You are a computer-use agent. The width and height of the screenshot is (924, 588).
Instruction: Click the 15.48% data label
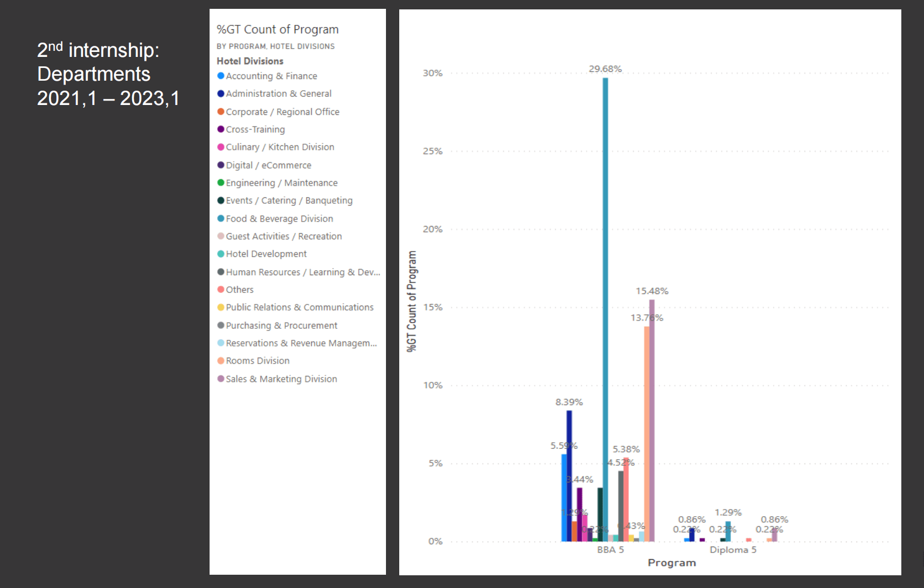tap(652, 291)
